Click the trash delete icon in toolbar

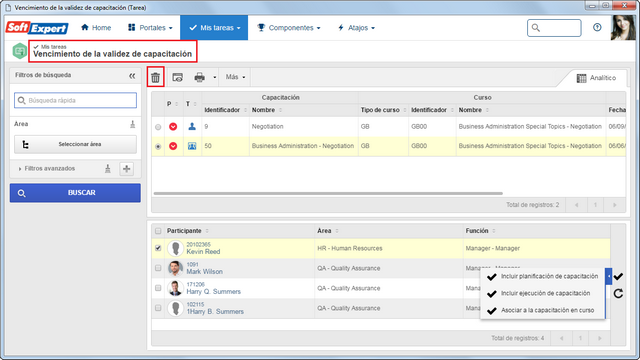(x=156, y=77)
